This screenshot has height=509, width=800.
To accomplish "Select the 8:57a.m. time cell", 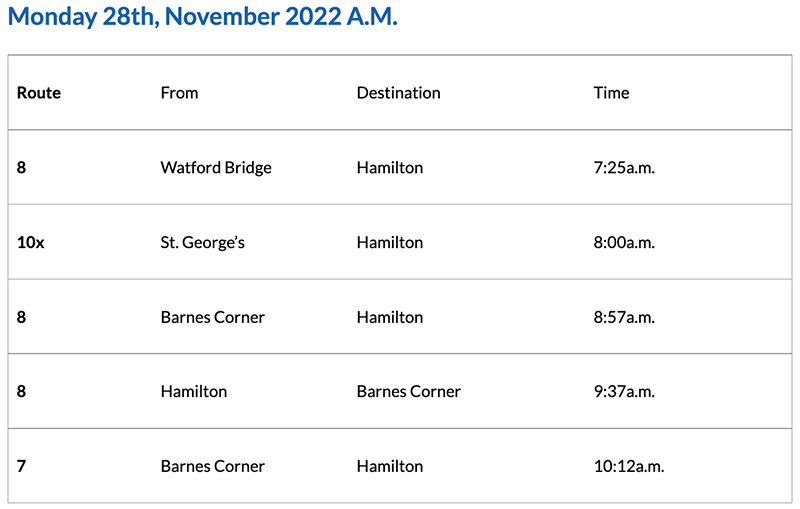I will pyautogui.click(x=624, y=317).
